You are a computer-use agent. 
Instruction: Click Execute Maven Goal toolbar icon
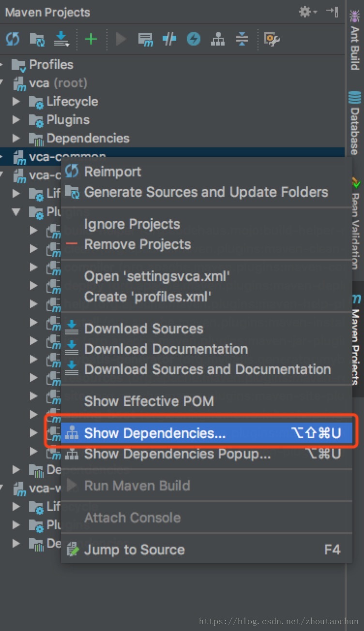145,39
